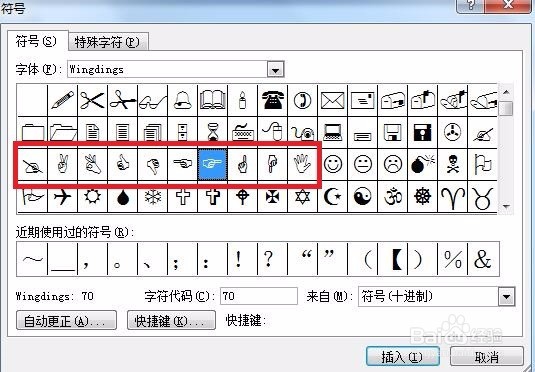
Task: Pick the yin yang symbol
Action: pos(363,197)
